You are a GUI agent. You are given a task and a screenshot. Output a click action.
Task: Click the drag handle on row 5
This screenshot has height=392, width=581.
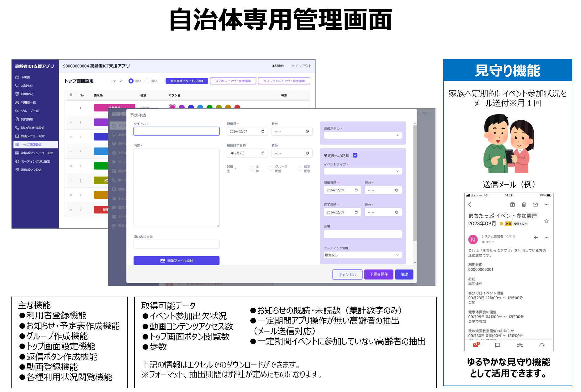click(x=71, y=166)
